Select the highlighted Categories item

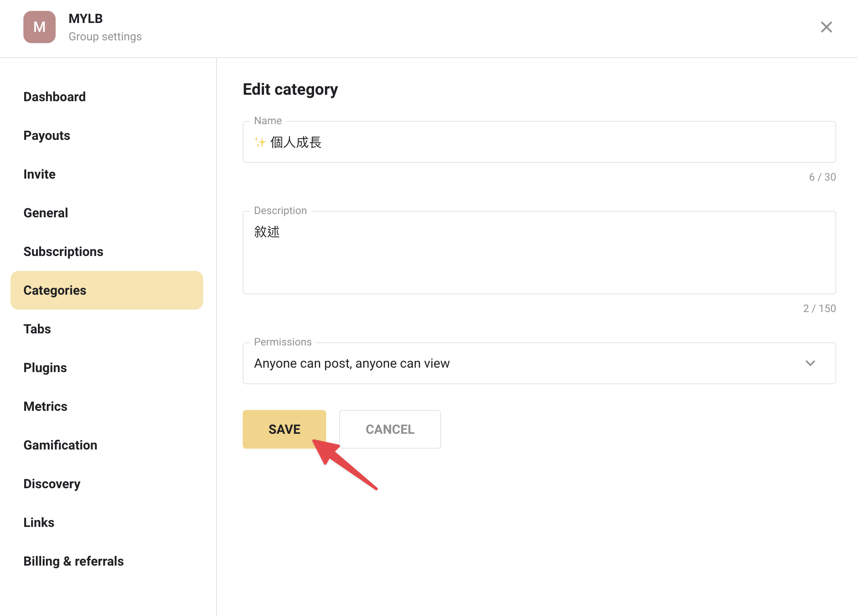[107, 290]
